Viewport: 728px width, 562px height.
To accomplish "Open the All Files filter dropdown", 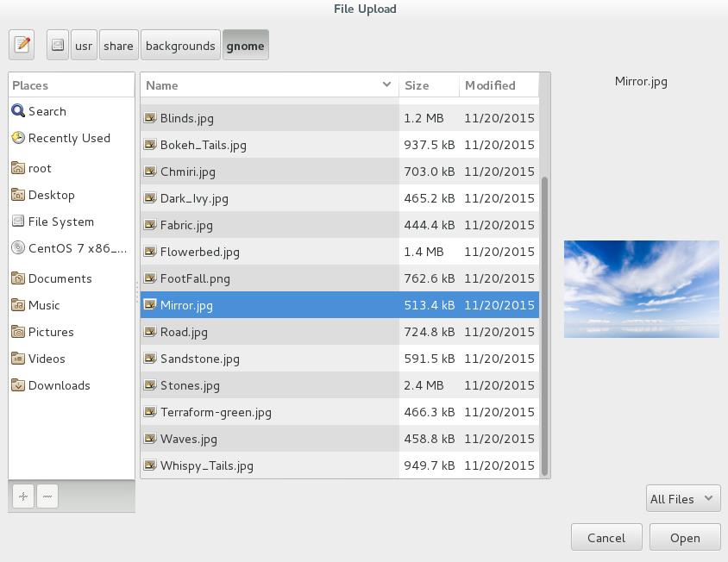I will 683,498.
